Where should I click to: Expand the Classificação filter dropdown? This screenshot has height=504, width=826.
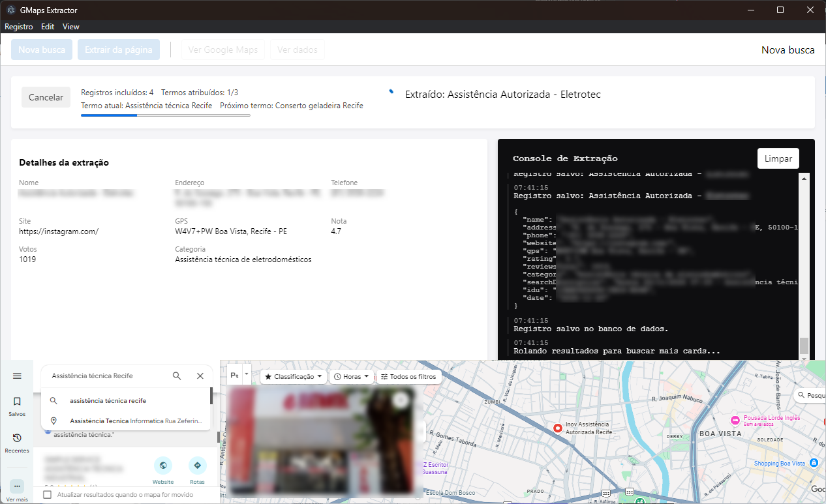[x=293, y=377]
